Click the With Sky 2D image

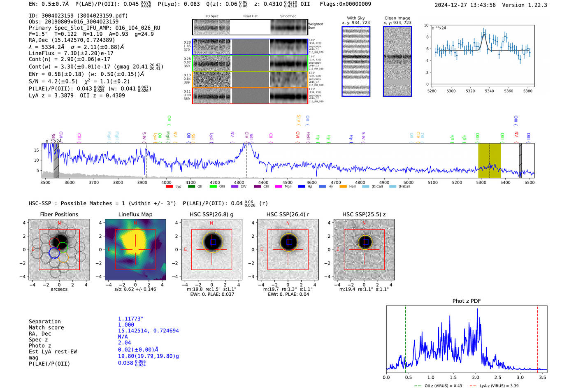click(356, 61)
